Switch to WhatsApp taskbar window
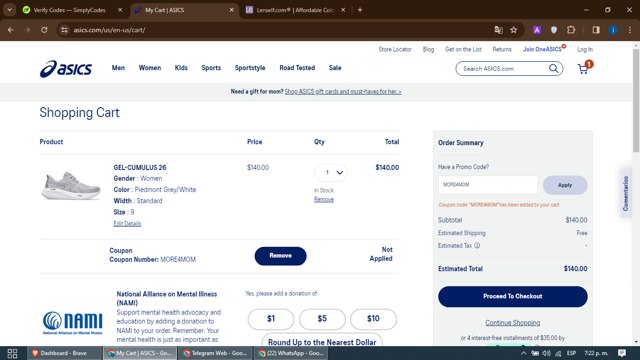Image resolution: width=640 pixels, height=360 pixels. pyautogui.click(x=291, y=353)
